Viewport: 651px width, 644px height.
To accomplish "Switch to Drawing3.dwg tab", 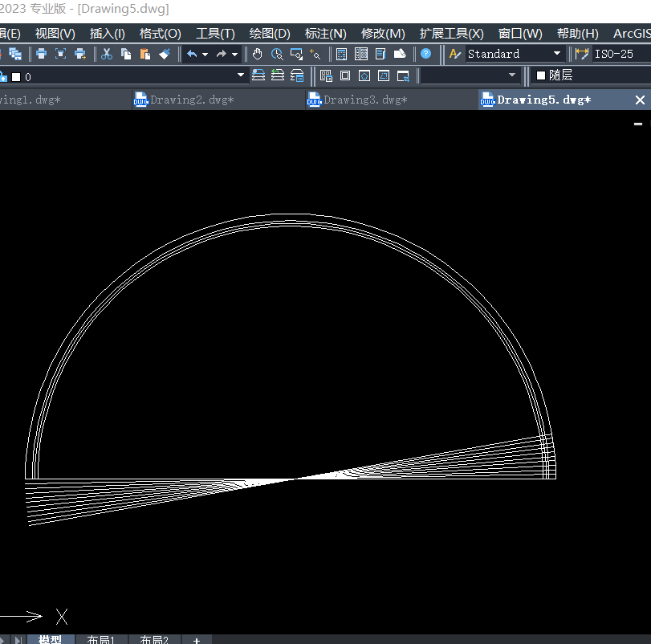I will coord(391,100).
